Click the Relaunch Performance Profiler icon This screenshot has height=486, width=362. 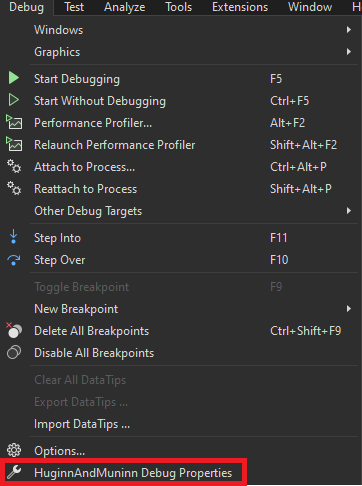[14, 144]
